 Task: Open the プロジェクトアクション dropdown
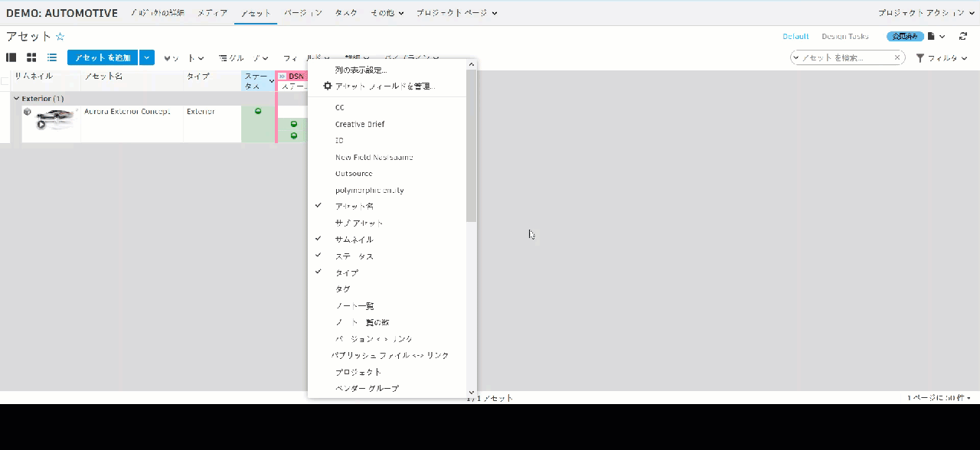pyautogui.click(x=930, y=12)
